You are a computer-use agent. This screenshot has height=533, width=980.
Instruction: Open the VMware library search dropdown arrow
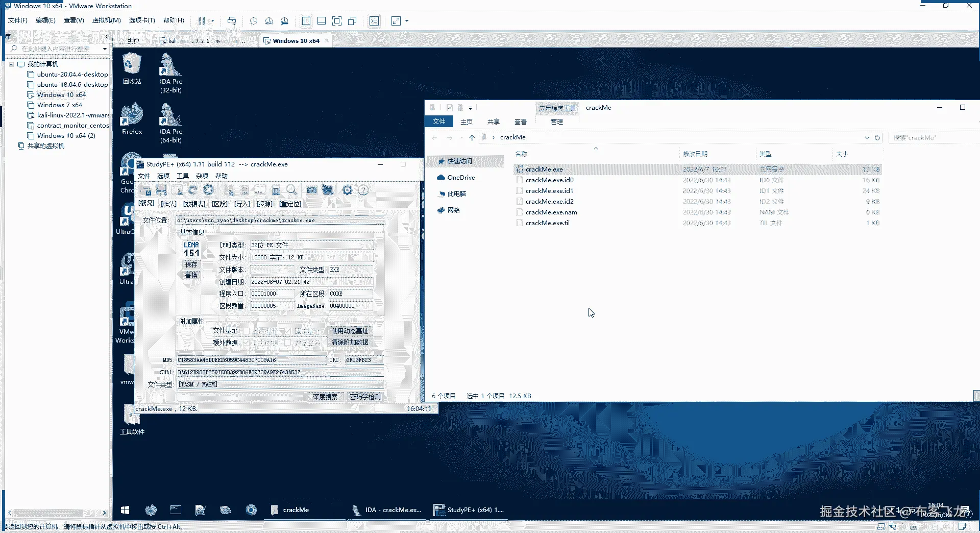105,49
